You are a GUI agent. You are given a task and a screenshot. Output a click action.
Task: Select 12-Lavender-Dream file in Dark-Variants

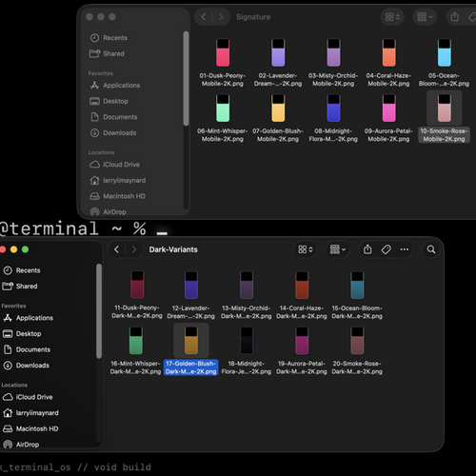coord(191,285)
